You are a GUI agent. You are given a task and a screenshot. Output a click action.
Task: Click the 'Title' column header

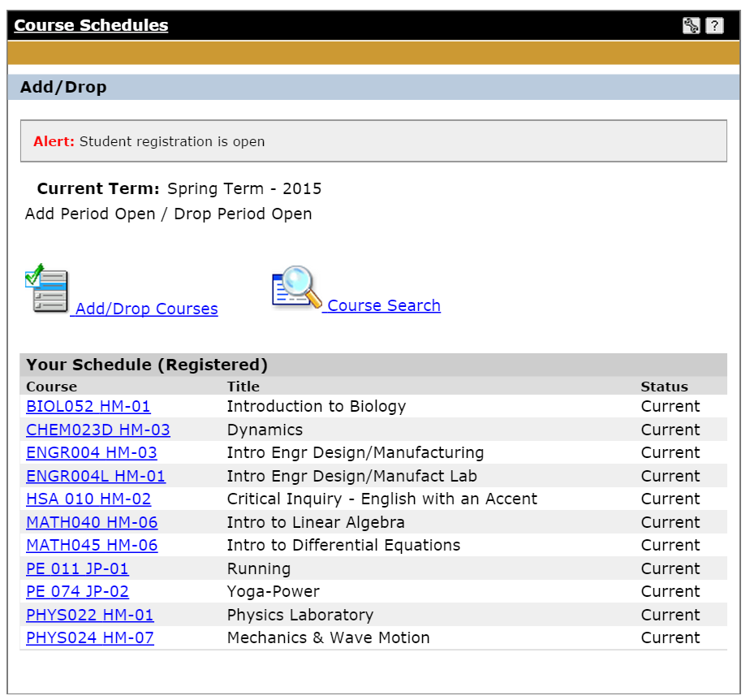click(243, 387)
